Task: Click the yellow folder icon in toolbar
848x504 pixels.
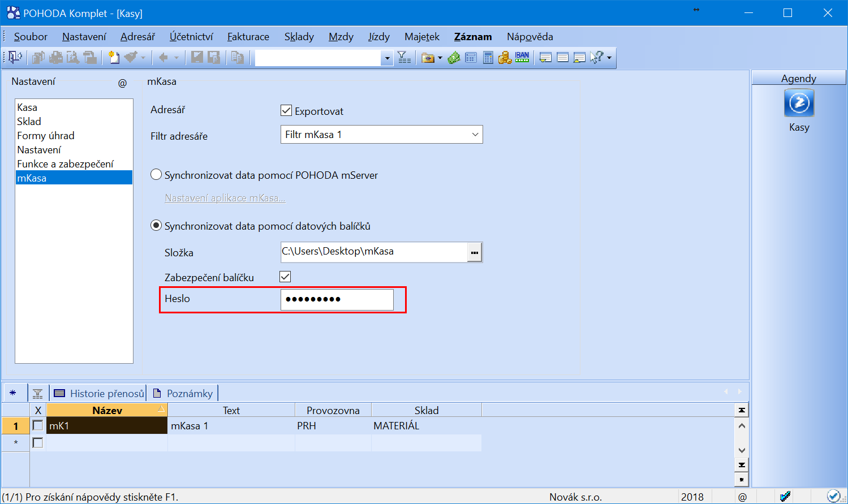Action: (x=428, y=58)
